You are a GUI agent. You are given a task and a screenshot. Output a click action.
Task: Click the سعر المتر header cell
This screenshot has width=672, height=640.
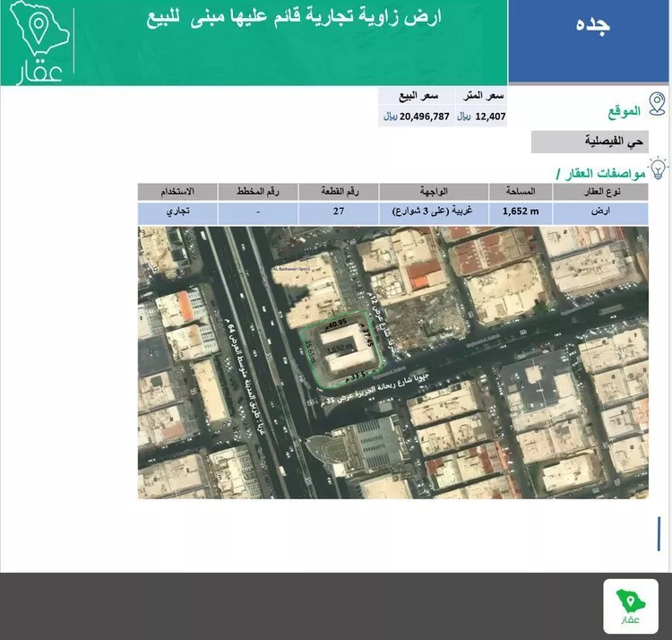[481, 97]
